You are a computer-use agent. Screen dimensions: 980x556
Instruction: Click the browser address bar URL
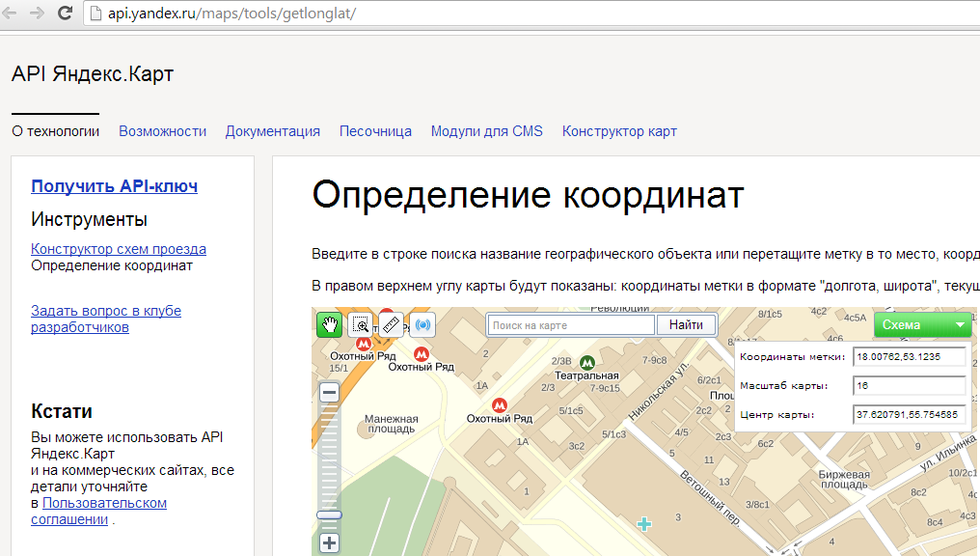[231, 14]
